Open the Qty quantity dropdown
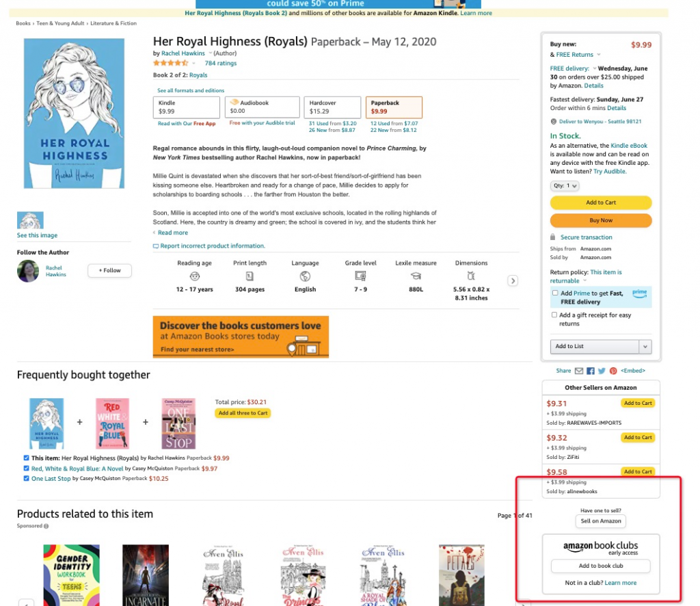This screenshot has width=700, height=606. click(x=564, y=186)
